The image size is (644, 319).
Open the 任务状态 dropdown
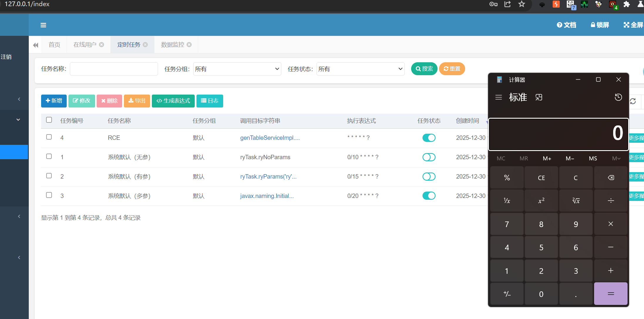[x=360, y=69]
